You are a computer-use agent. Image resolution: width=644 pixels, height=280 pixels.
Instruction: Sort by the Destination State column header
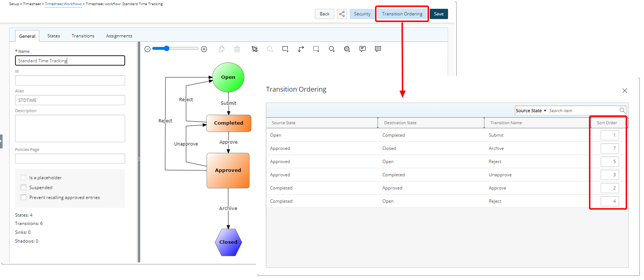(400, 123)
